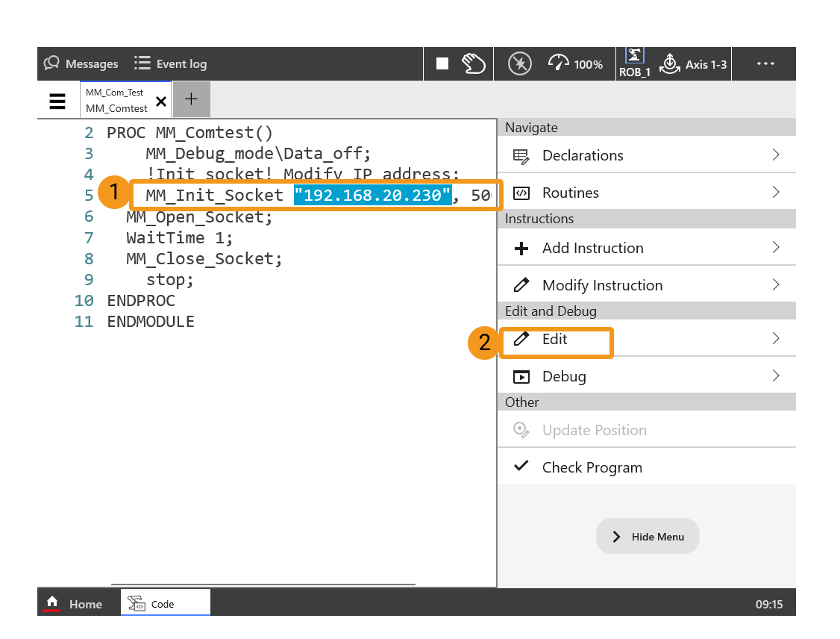Open the 100% speed gauge setting
This screenshot has height=639, width=840.
575,64
